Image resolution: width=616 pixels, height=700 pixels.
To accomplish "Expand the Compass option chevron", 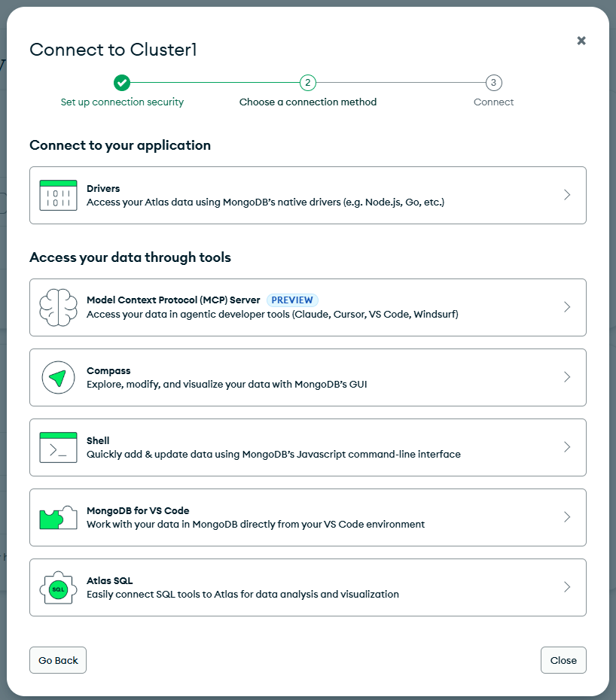I will [x=567, y=377].
